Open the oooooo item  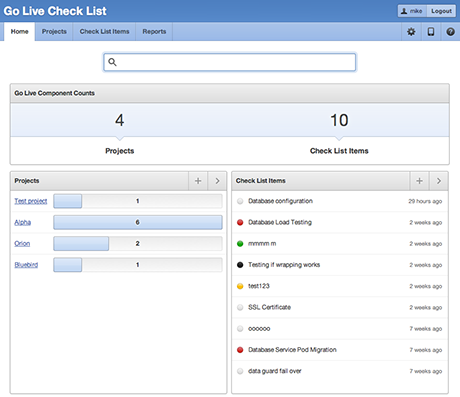tap(259, 329)
